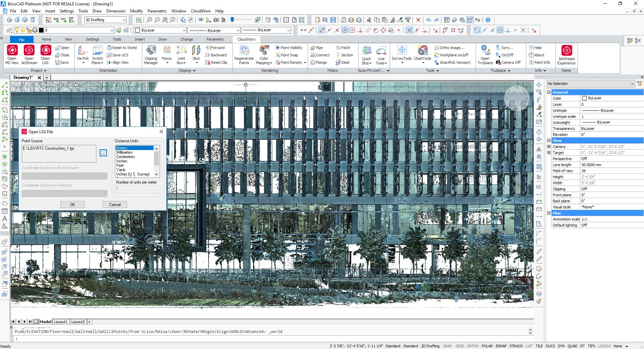This screenshot has width=644, height=349.
Task: Collapse the General properties section
Action: (549, 92)
